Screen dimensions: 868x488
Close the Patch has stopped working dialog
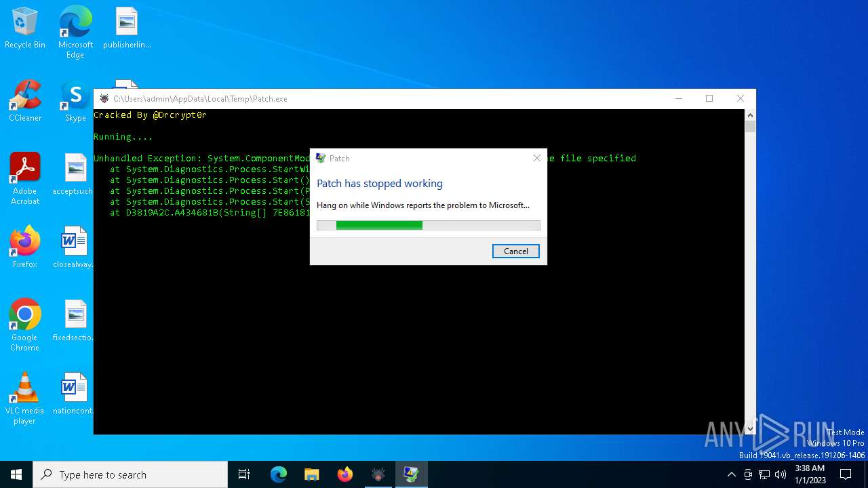[537, 158]
